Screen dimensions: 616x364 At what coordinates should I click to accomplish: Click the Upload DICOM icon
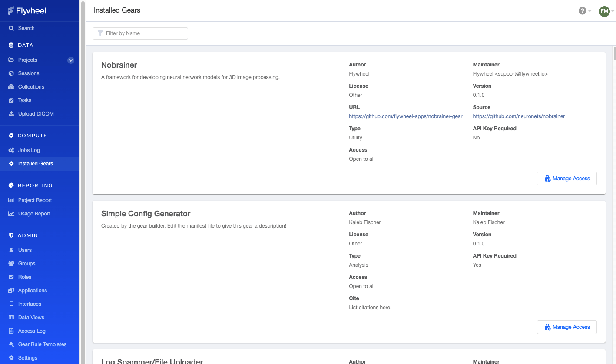pos(11,114)
